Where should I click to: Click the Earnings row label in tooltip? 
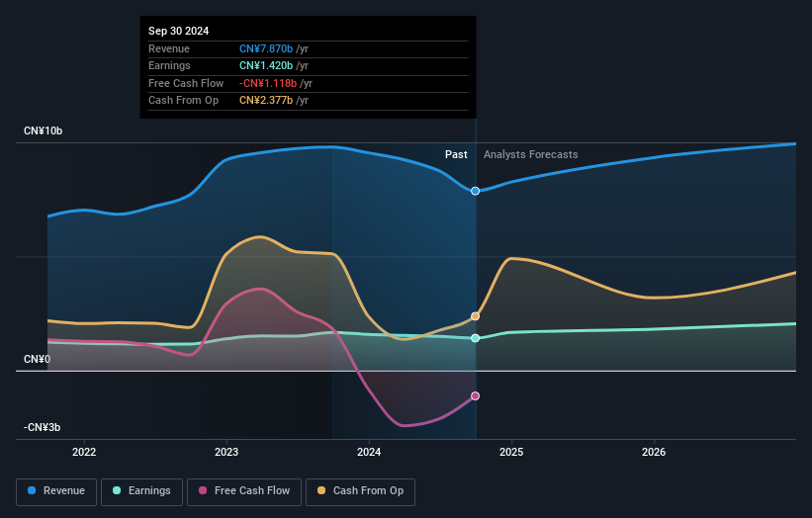[169, 65]
